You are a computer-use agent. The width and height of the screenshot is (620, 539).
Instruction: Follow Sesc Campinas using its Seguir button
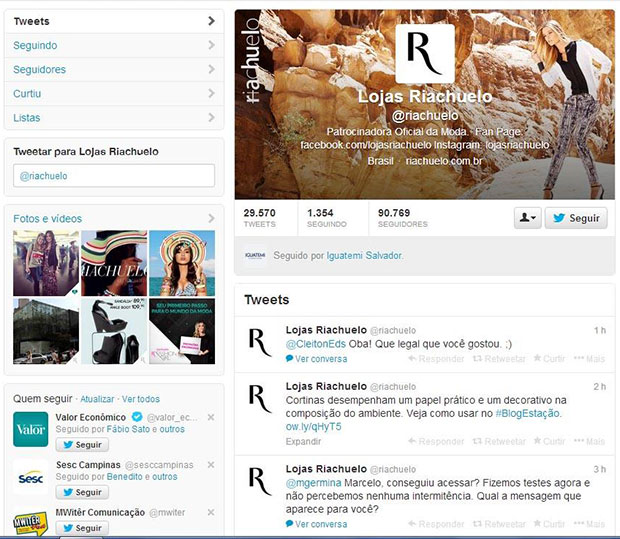tap(82, 492)
